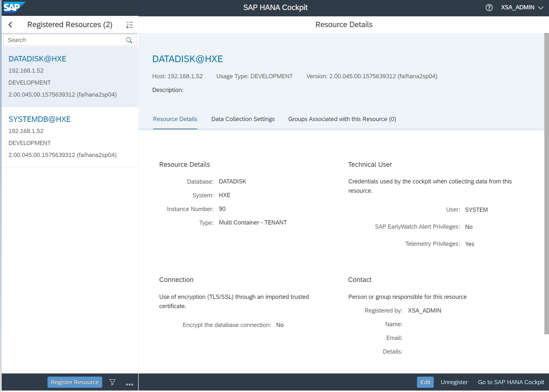Click Encrypt the database connection value No

point(280,325)
